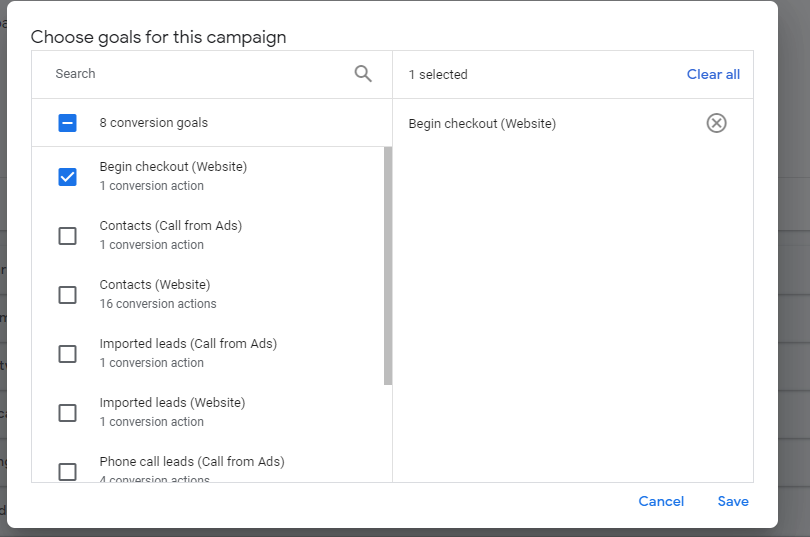Screen dimensions: 810x537
Task: Click "Imported leads (Call from Ads)" goal label
Action: pyautogui.click(x=188, y=344)
